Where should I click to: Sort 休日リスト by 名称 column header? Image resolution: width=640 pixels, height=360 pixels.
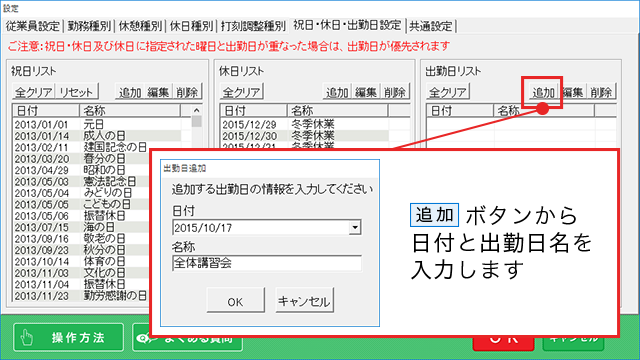click(x=337, y=111)
